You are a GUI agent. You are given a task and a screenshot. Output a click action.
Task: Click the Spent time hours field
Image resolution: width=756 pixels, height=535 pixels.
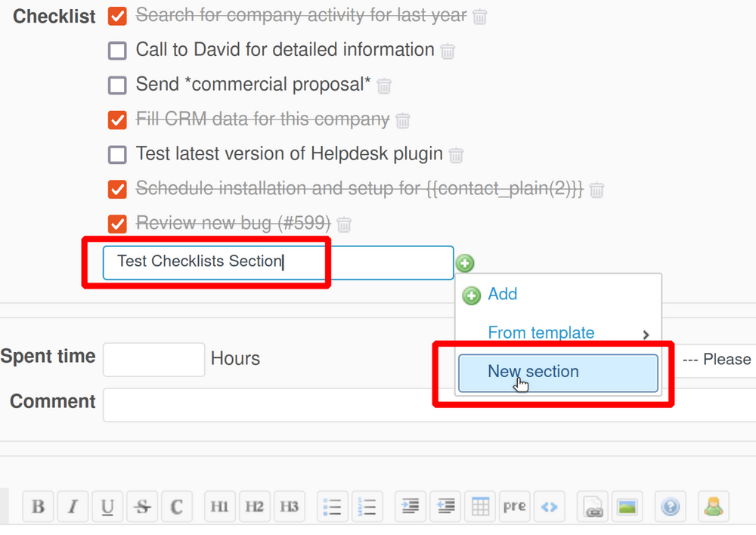point(153,359)
